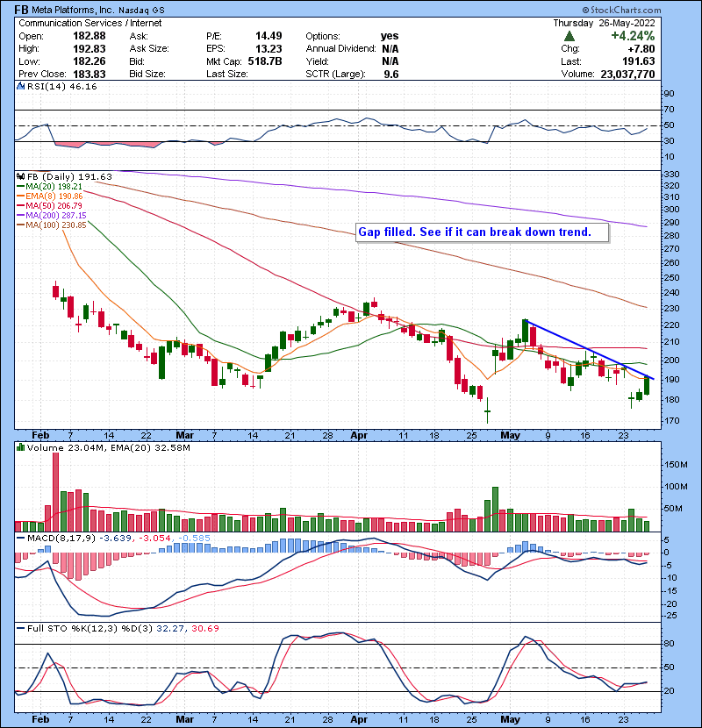Select the MA(100) 230.85 legend entry
Viewport: 702px width, 728px height.
point(52,225)
